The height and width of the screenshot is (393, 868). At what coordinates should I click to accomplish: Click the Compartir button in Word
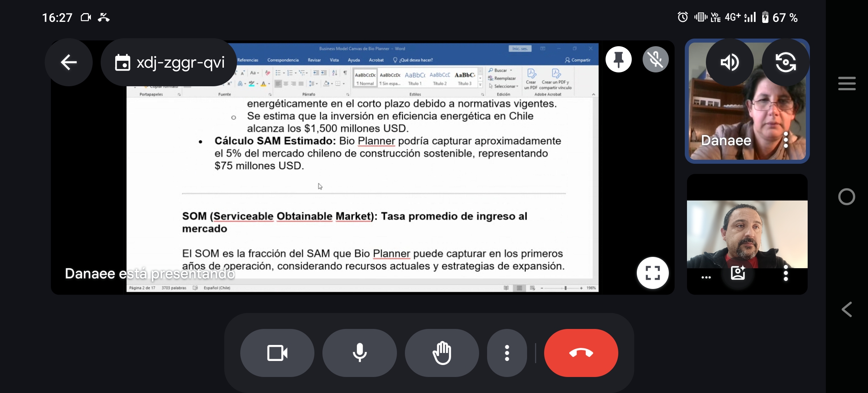coord(578,60)
